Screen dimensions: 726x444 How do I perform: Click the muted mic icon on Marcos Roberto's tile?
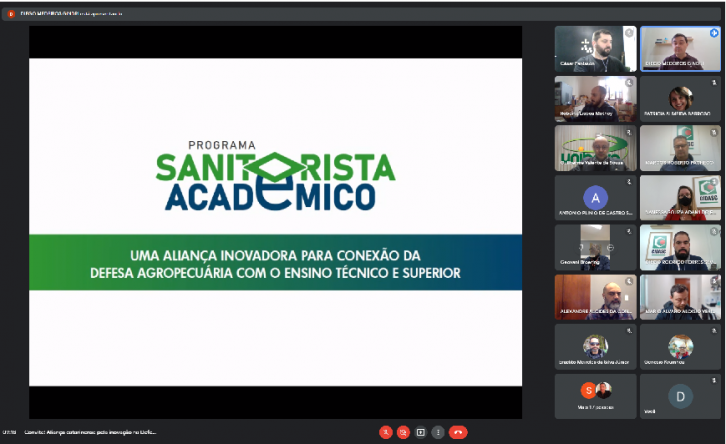click(714, 132)
